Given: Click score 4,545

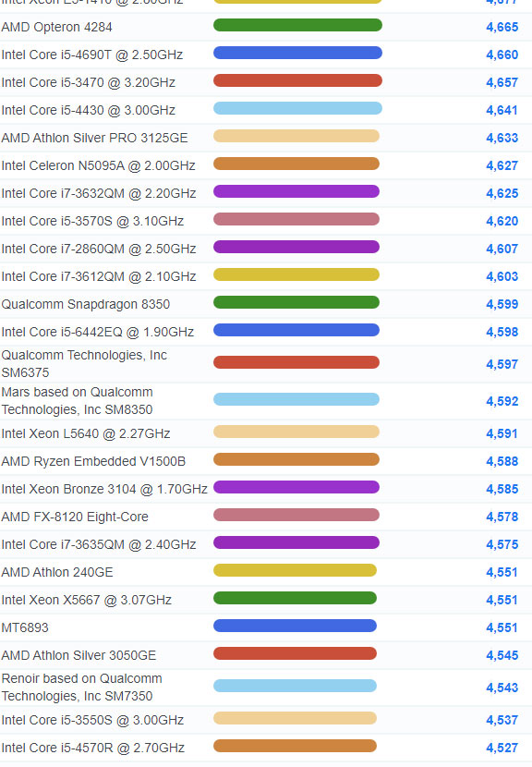Looking at the screenshot, I should pyautogui.click(x=502, y=655).
